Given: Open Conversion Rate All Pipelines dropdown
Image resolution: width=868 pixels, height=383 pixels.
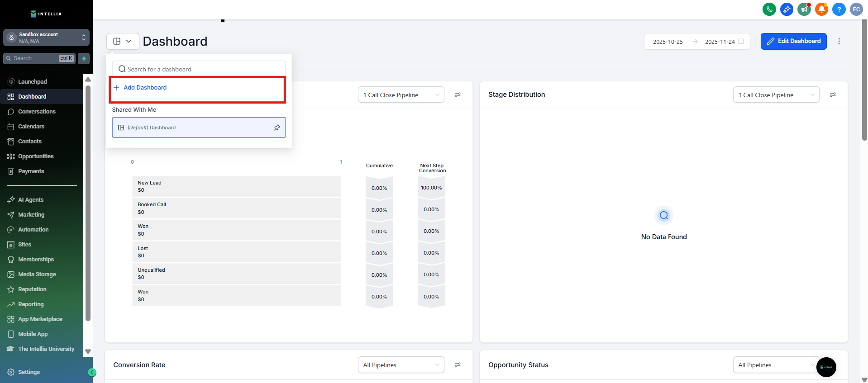Looking at the screenshot, I should pos(401,365).
